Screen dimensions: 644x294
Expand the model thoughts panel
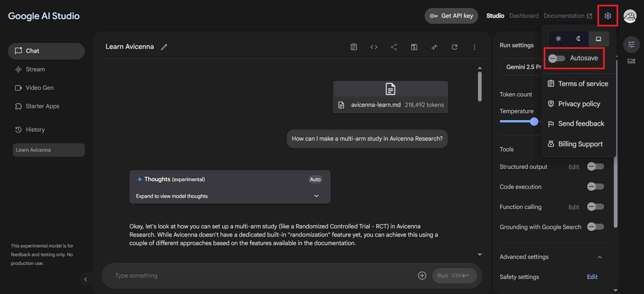[x=316, y=196]
